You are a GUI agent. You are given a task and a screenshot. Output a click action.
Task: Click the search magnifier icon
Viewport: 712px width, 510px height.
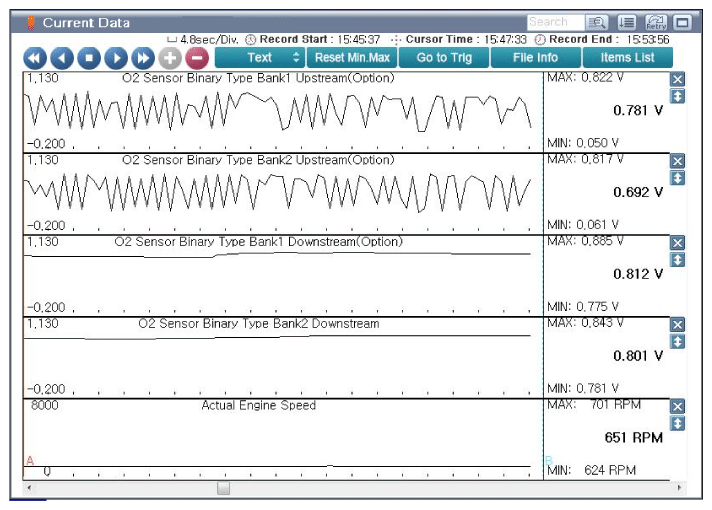click(598, 22)
